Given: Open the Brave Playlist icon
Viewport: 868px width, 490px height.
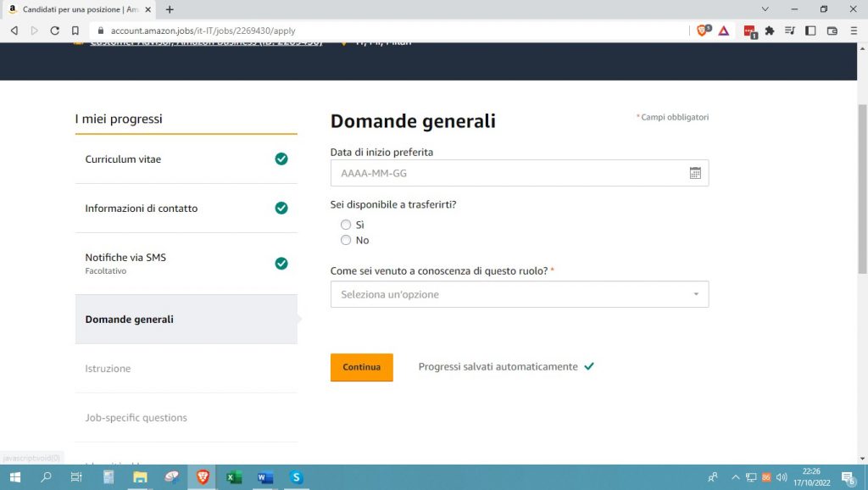Looking at the screenshot, I should [791, 31].
